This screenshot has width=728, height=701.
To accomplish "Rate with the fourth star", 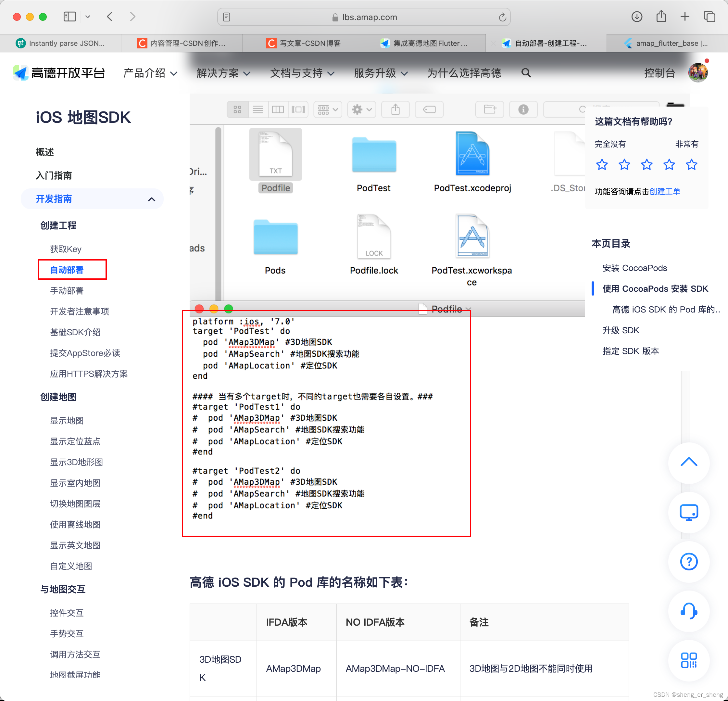I will [x=669, y=164].
